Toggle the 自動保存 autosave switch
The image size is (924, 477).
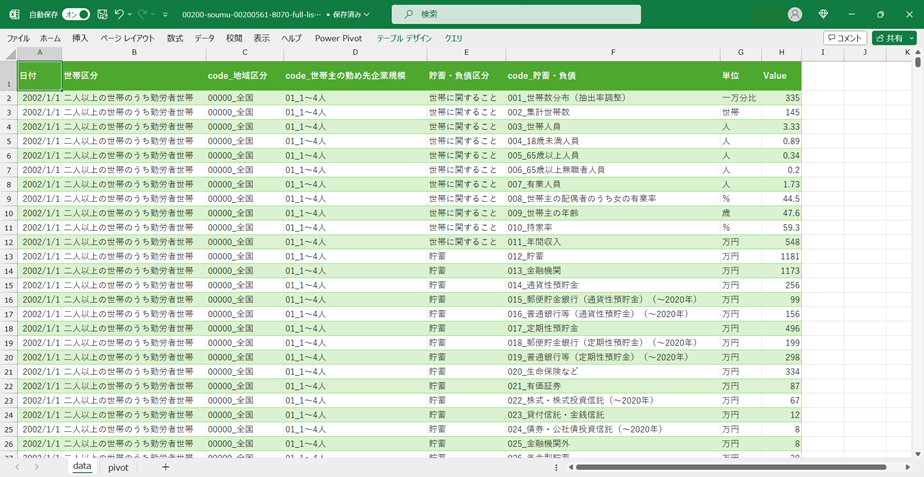75,15
